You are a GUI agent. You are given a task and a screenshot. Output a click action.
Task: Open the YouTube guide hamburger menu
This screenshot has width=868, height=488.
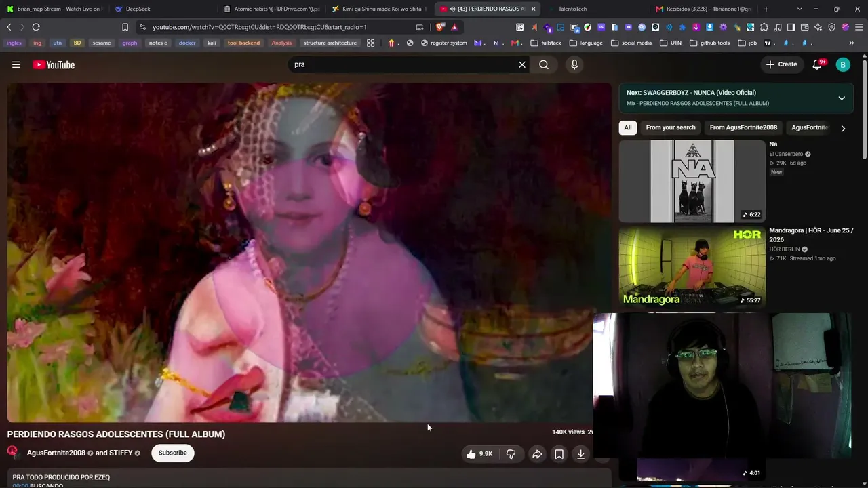click(16, 64)
